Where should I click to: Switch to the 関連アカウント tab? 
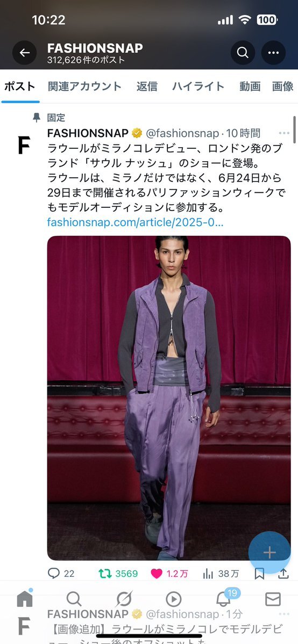tap(85, 86)
